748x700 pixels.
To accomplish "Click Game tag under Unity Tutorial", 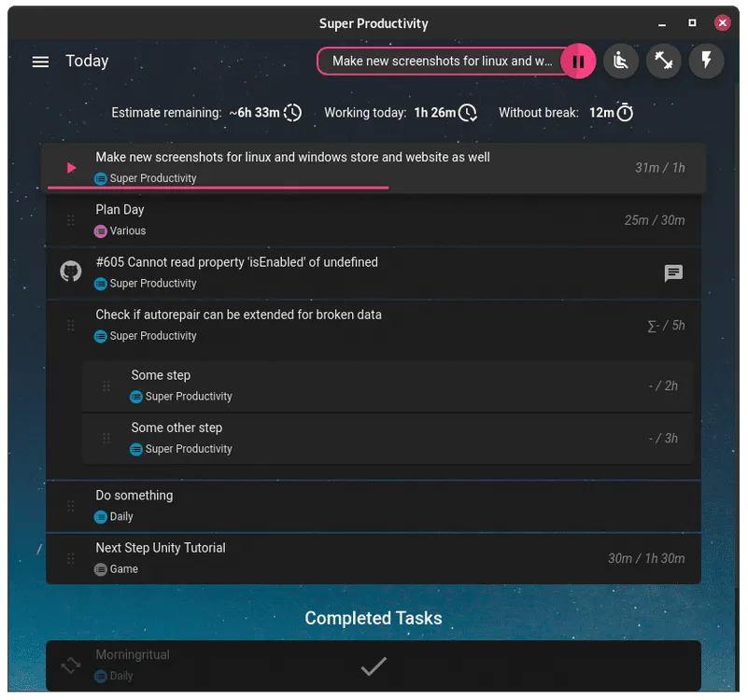I will coord(117,569).
